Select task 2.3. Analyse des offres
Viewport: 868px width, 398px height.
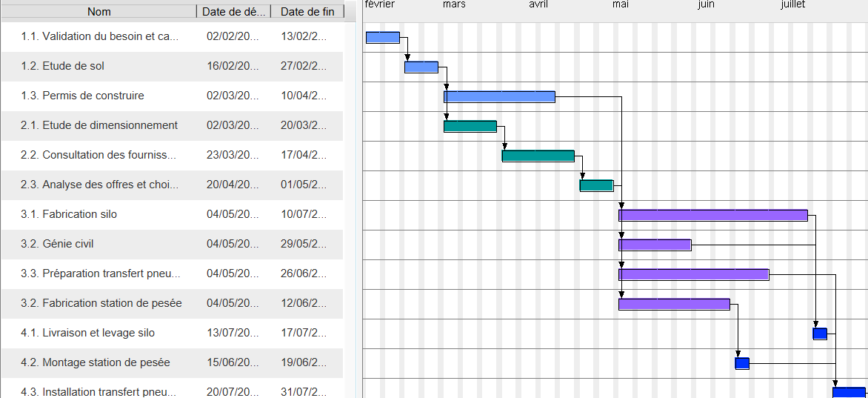point(172,185)
